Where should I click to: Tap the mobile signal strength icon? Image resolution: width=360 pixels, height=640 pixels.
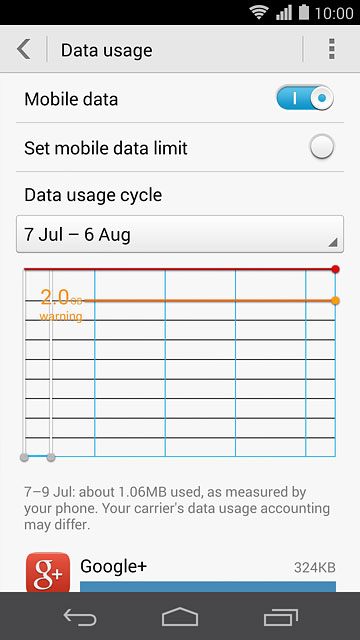pos(284,13)
